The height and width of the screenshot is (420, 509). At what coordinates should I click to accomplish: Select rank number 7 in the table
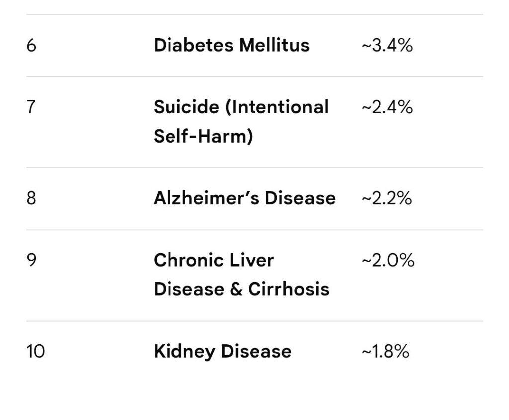pos(31,107)
